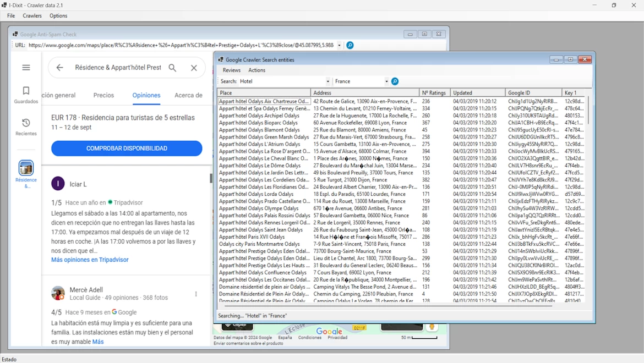
Task: Click address 57 Boulevard Gambetta, Nice
Action: pyautogui.click(x=361, y=216)
